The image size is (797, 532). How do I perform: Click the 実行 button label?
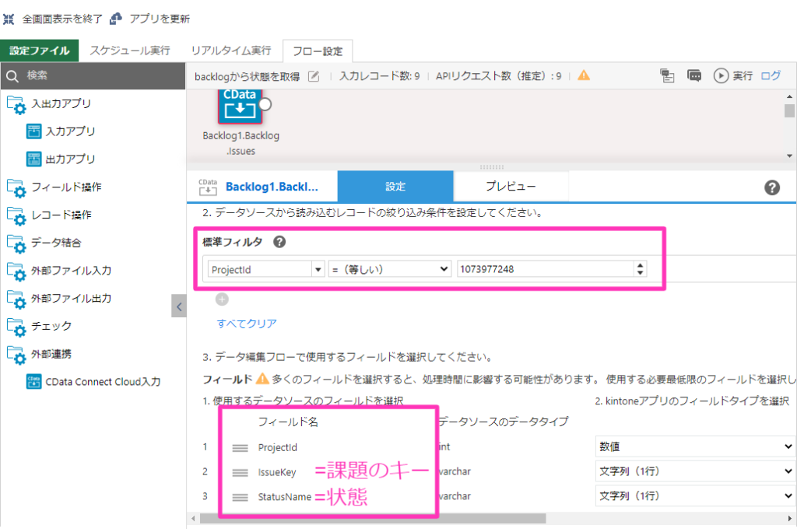[x=743, y=75]
